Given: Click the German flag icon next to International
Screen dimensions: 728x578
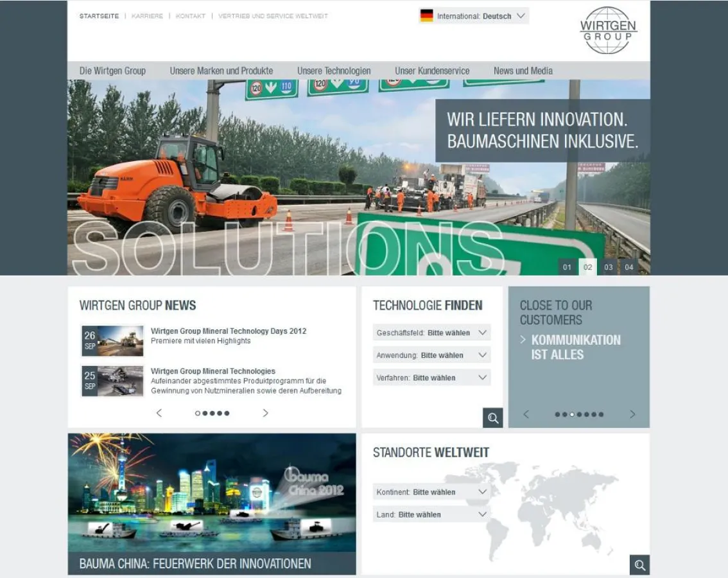Looking at the screenshot, I should pyautogui.click(x=426, y=15).
